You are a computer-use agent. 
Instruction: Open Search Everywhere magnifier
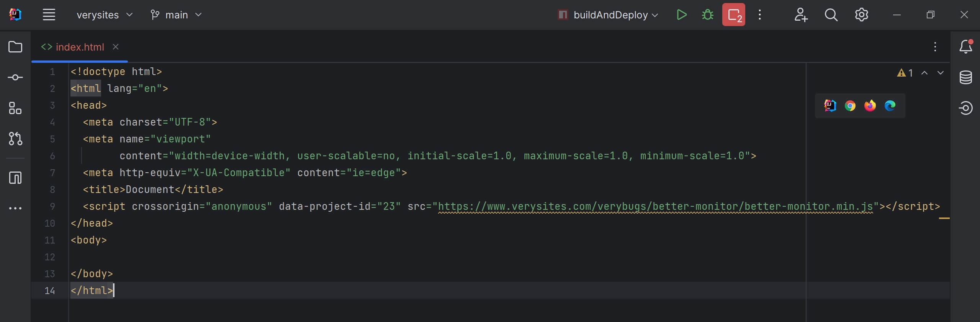[831, 15]
